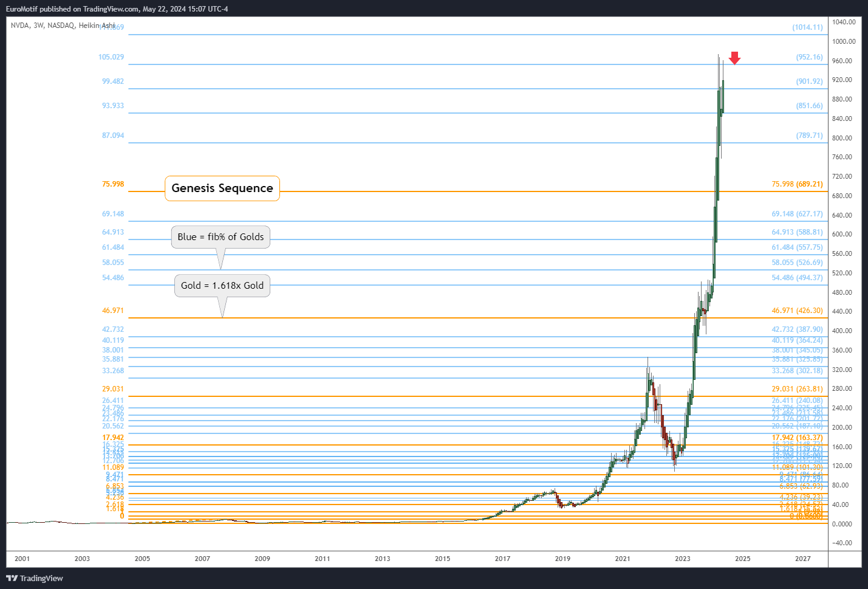Click year 2017 on the time axis
Screen dimensions: 868x589
tap(502, 559)
